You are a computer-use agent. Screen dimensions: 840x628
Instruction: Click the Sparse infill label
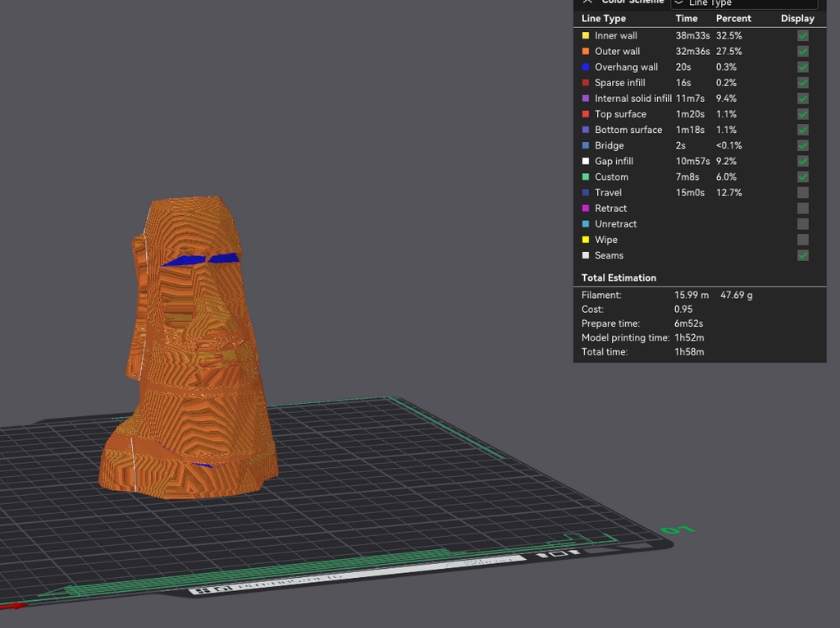point(620,83)
